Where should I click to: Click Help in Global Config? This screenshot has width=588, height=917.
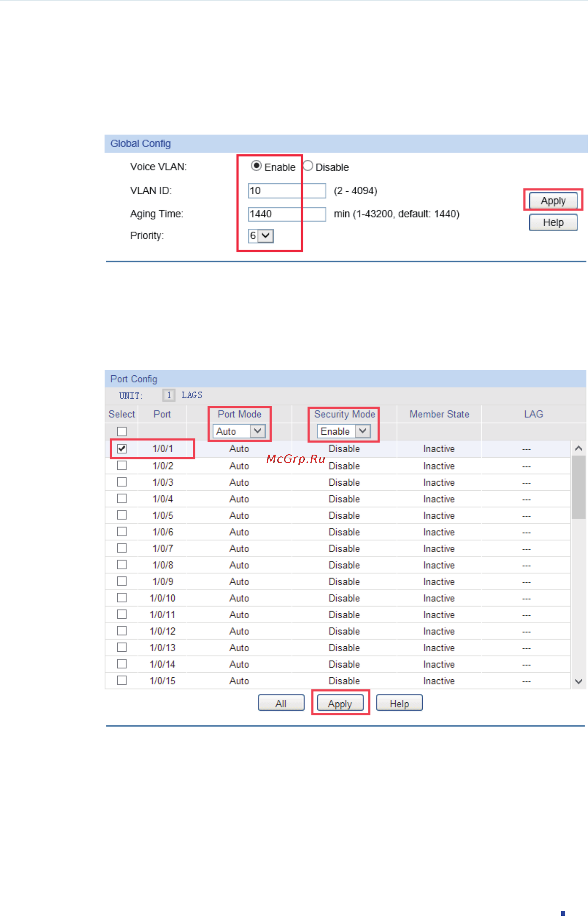point(553,222)
